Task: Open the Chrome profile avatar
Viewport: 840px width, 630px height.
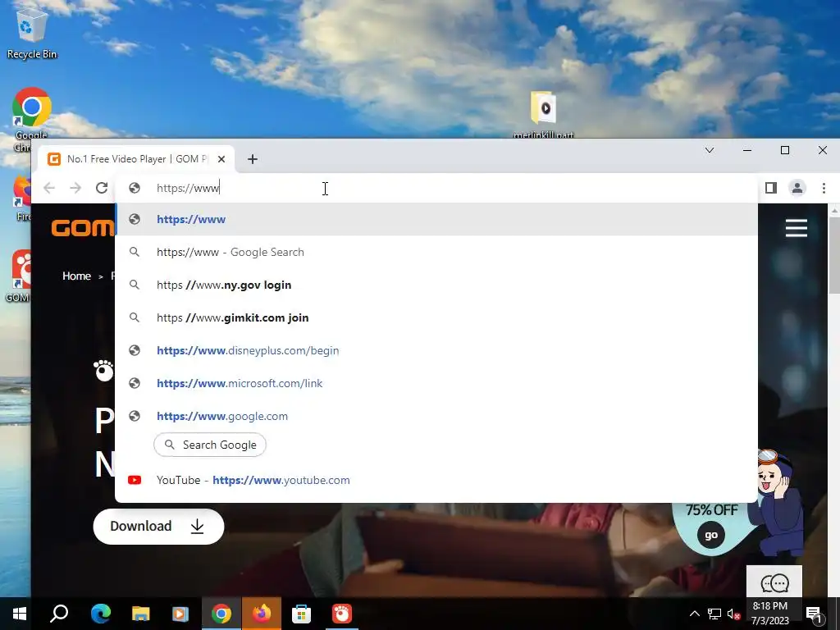Action: [797, 188]
